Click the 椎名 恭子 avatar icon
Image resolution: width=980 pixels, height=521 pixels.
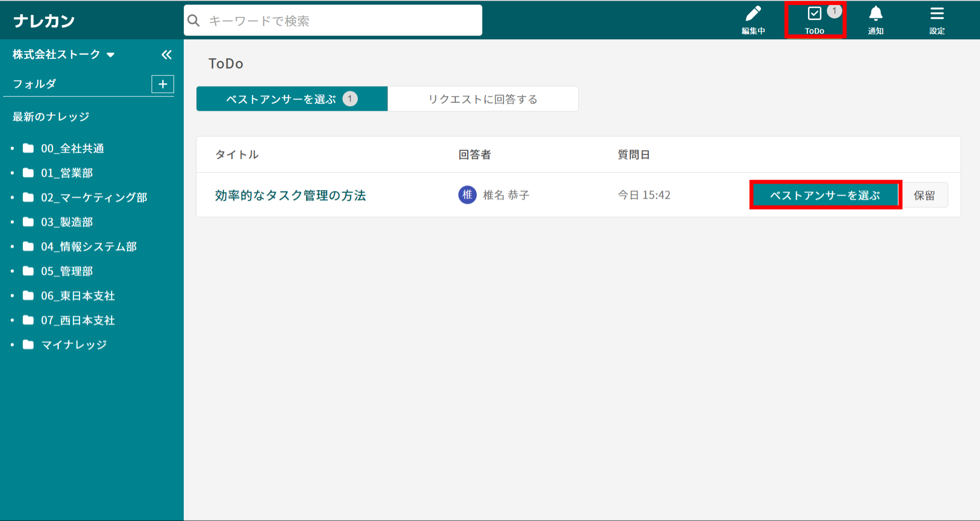point(467,195)
